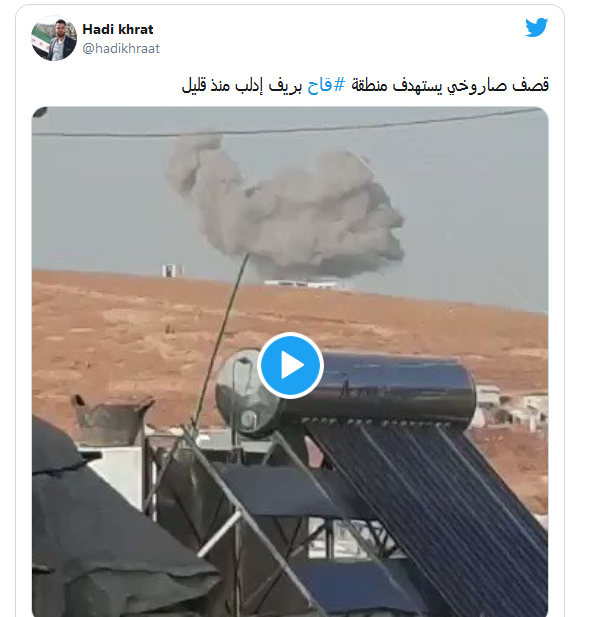Open the @hadikhraat handle link
This screenshot has width=611, height=617.
[x=121, y=48]
